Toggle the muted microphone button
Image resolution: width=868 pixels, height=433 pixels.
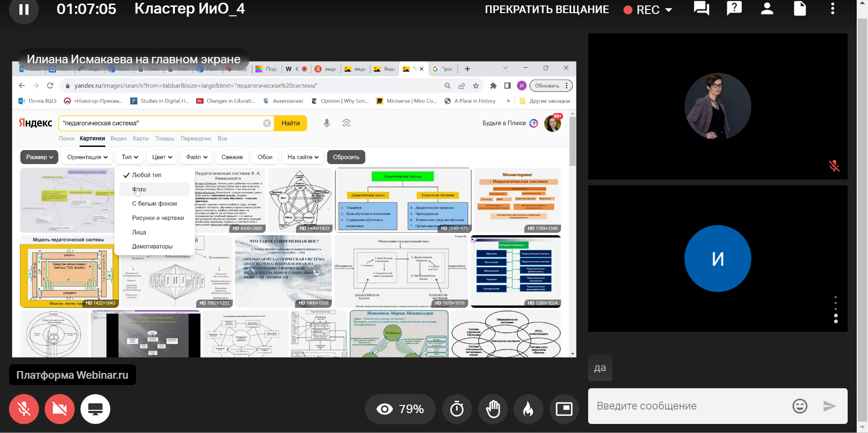(x=24, y=409)
